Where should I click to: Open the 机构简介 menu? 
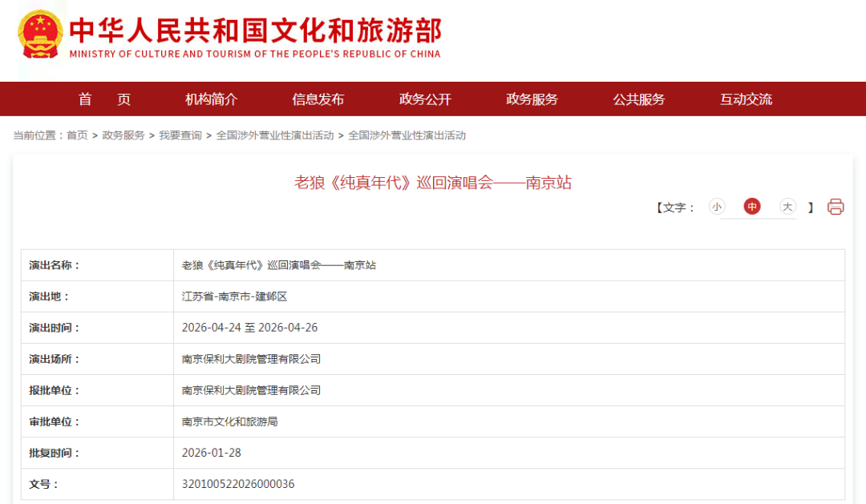(x=212, y=99)
